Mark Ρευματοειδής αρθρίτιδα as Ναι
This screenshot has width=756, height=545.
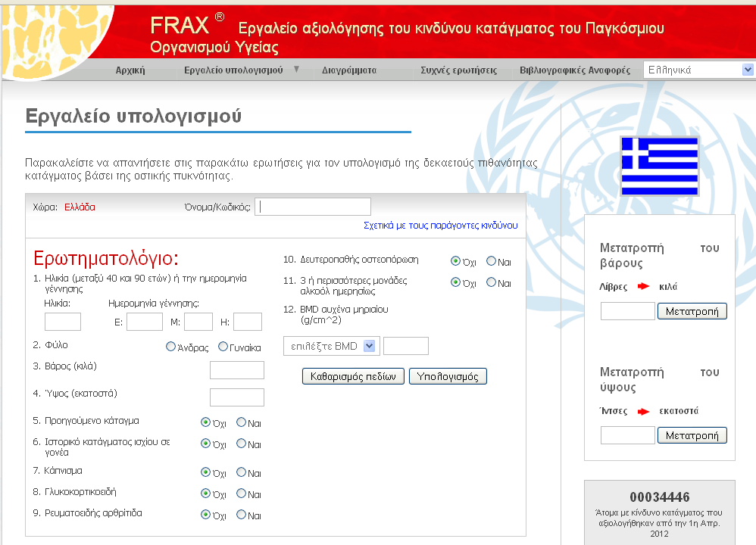coord(241,515)
